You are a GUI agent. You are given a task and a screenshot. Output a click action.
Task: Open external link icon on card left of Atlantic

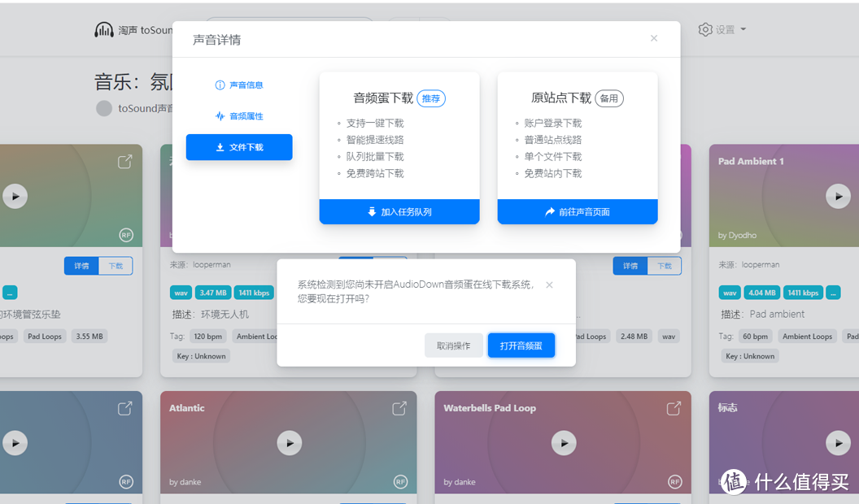tap(125, 408)
